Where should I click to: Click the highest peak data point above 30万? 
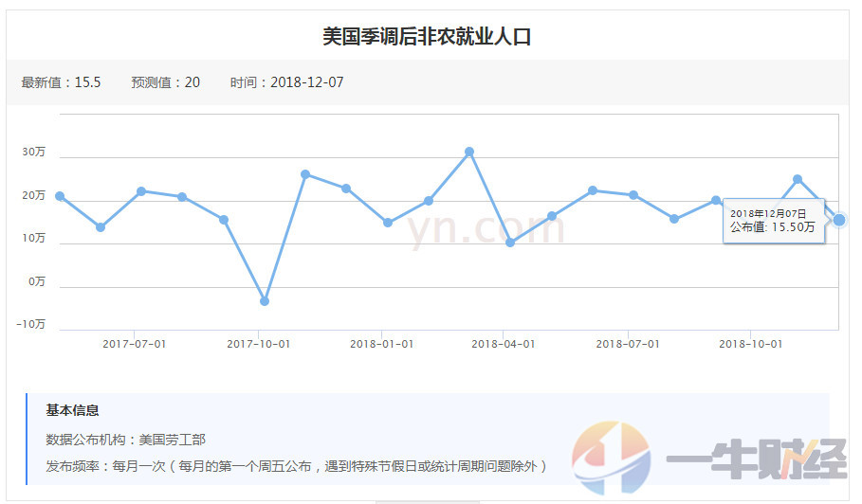pyautogui.click(x=469, y=152)
